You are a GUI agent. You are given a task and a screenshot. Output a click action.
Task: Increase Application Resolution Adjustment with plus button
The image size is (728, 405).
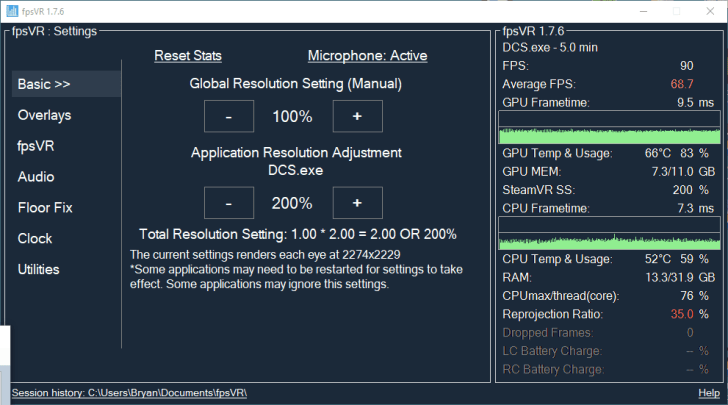tap(357, 203)
